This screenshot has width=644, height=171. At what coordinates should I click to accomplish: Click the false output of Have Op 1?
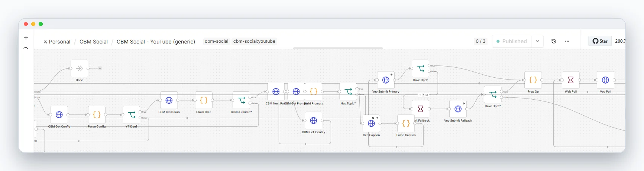(430, 71)
